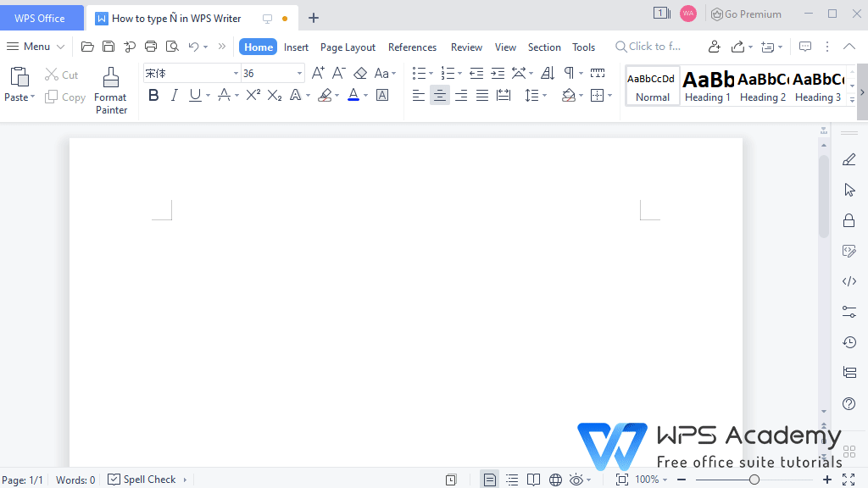Viewport: 868px width, 488px height.
Task: Click the Distributed alignment icon
Action: 504,96
